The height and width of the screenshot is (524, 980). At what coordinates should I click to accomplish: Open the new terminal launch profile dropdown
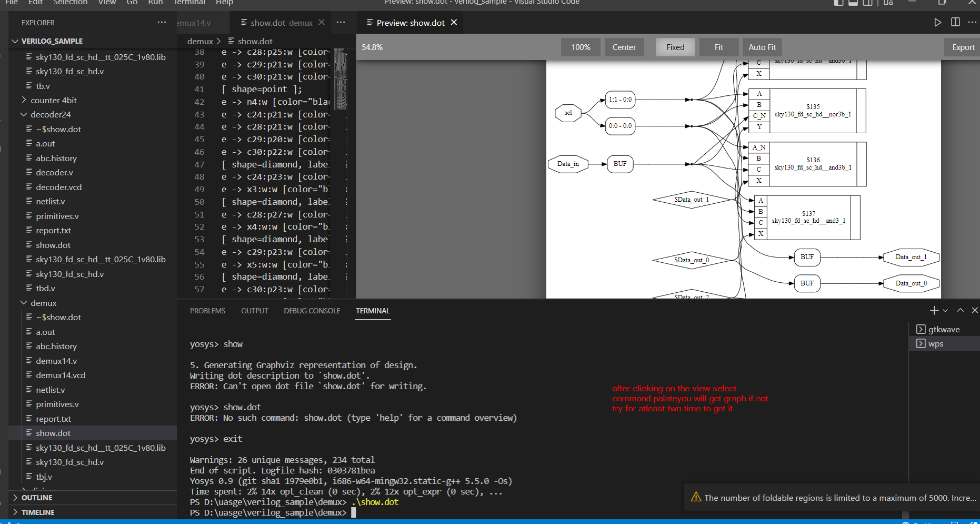[945, 311]
